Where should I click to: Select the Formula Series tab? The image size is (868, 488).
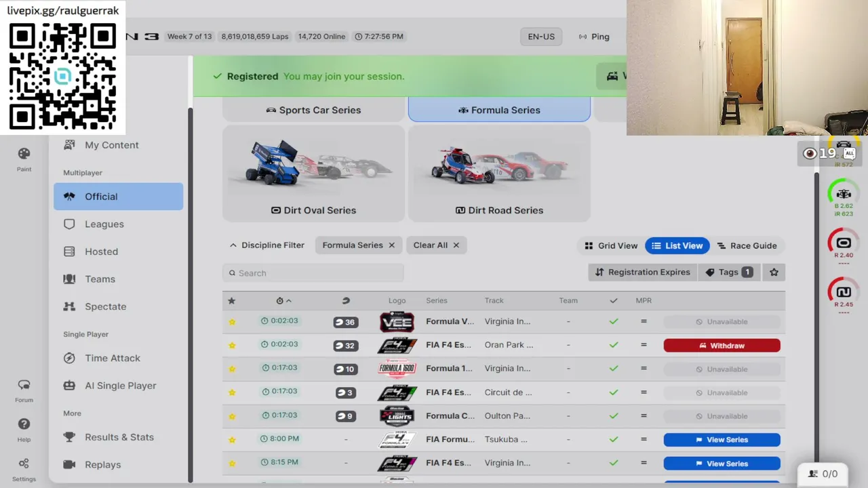click(x=499, y=110)
